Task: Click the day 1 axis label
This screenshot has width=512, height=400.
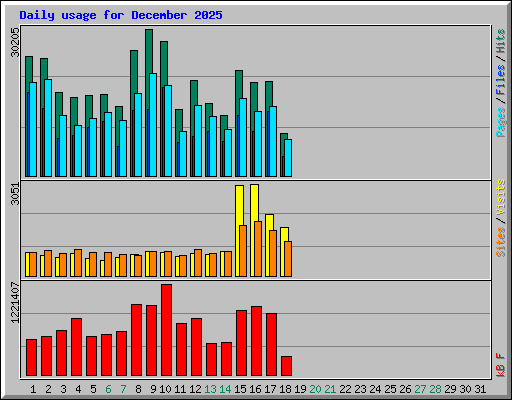Action: pyautogui.click(x=33, y=389)
